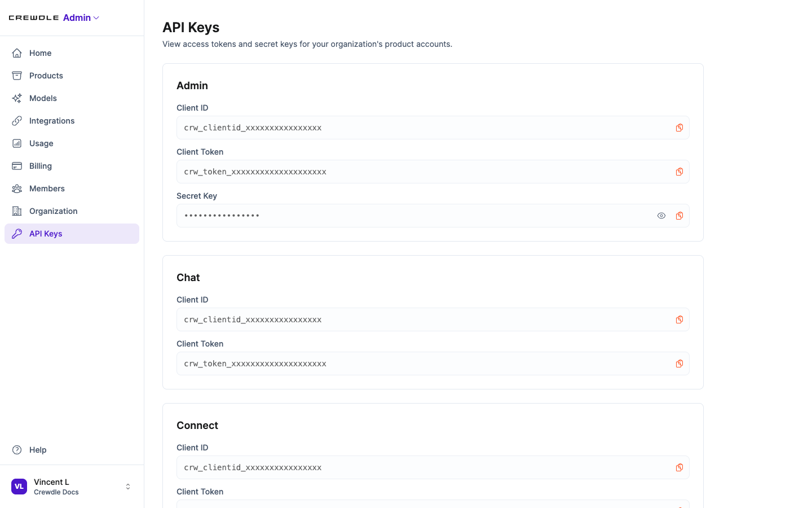Reveal the Admin Secret Key with eye icon
This screenshot has height=508, width=812.
[x=661, y=216]
